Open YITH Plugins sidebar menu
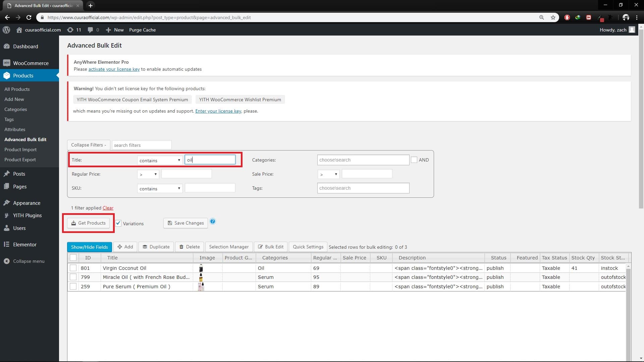 click(30, 215)
